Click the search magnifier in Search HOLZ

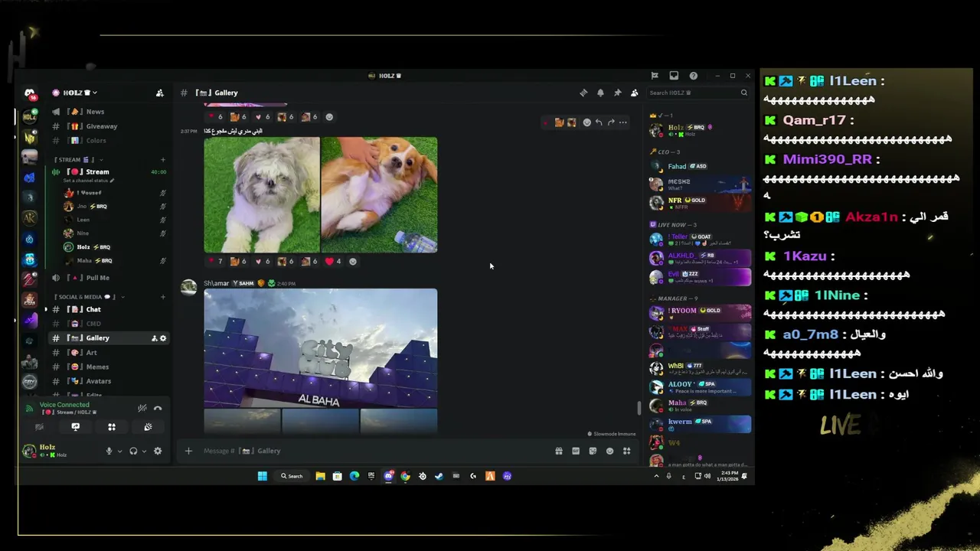743,93
